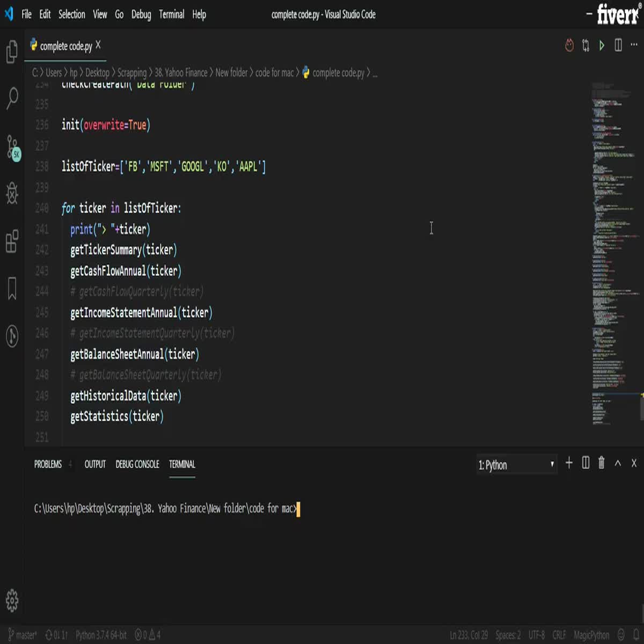
Task: Open the Terminal menu in the menu bar
Action: (172, 14)
